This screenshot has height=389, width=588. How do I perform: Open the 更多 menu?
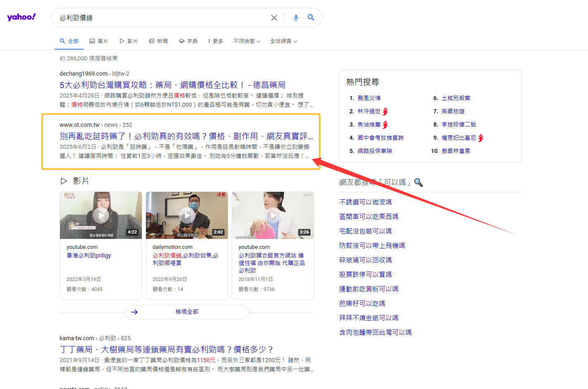[215, 41]
